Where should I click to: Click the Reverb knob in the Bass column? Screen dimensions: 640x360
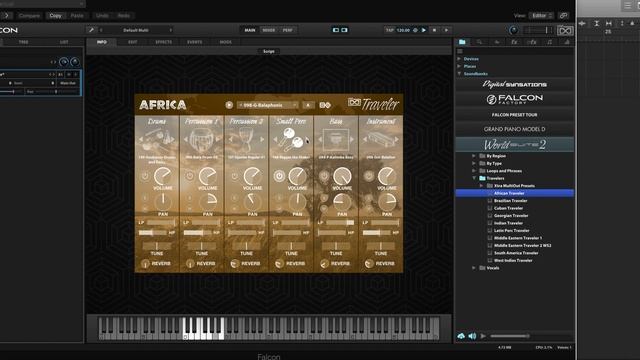(x=324, y=264)
